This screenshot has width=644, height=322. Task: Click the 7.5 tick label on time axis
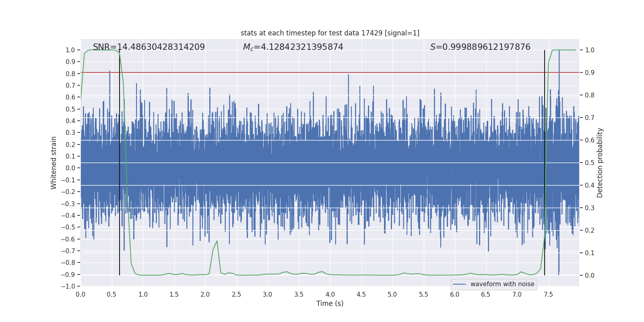point(548,294)
